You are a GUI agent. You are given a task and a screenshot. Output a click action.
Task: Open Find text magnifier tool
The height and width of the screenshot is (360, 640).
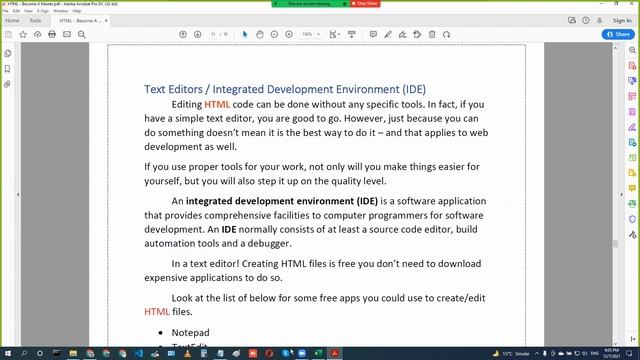(82, 35)
